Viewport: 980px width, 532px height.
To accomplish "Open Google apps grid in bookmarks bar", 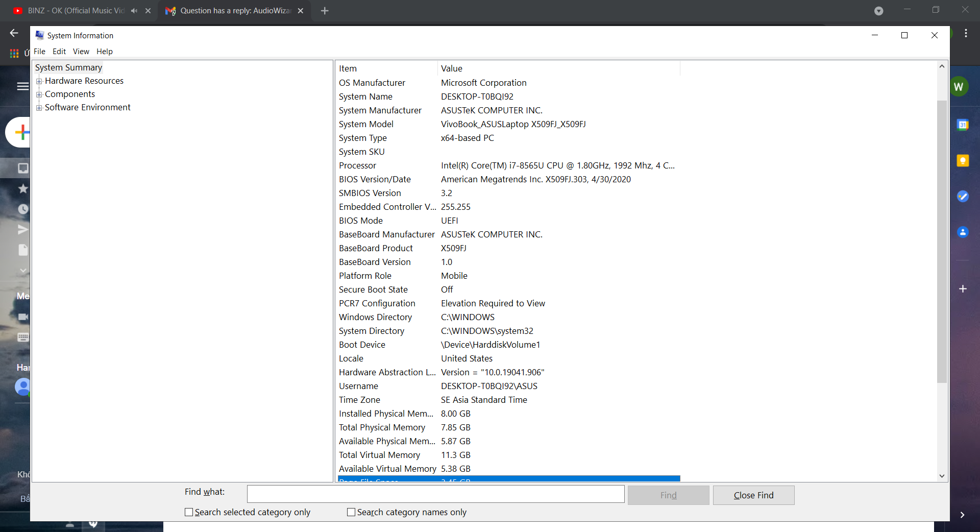I will click(14, 53).
